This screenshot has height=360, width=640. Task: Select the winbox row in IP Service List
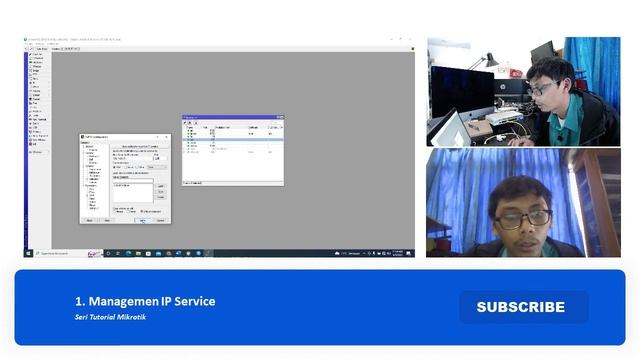coord(233,146)
